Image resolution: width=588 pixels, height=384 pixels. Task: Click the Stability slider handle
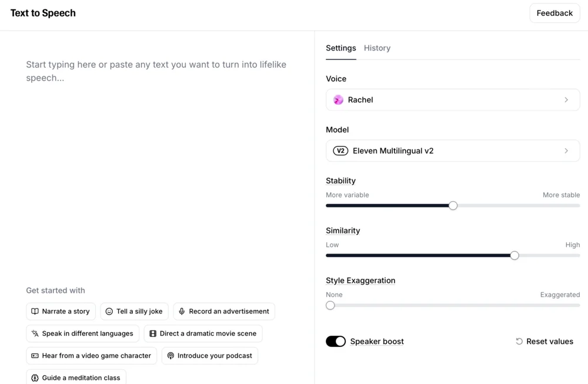click(x=453, y=206)
